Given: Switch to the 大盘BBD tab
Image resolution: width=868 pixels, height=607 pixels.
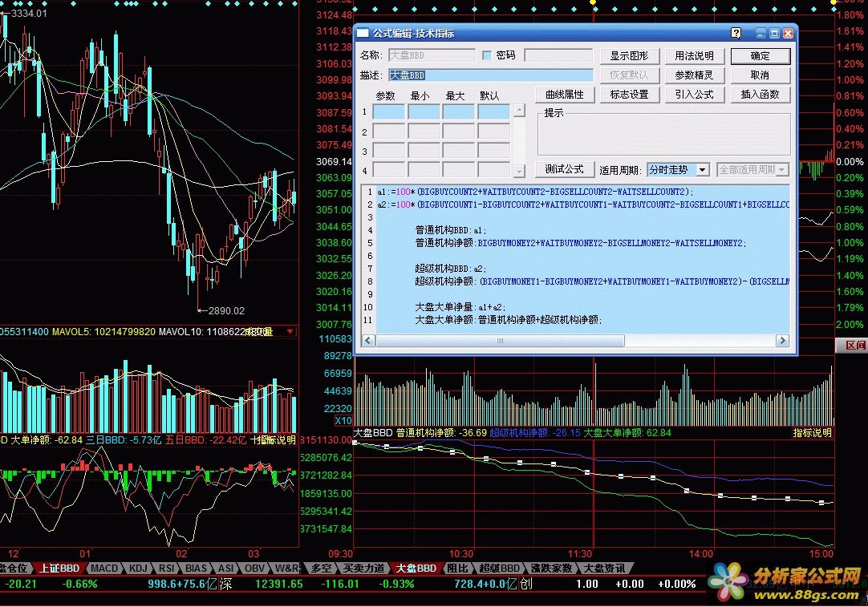Looking at the screenshot, I should coord(416,569).
